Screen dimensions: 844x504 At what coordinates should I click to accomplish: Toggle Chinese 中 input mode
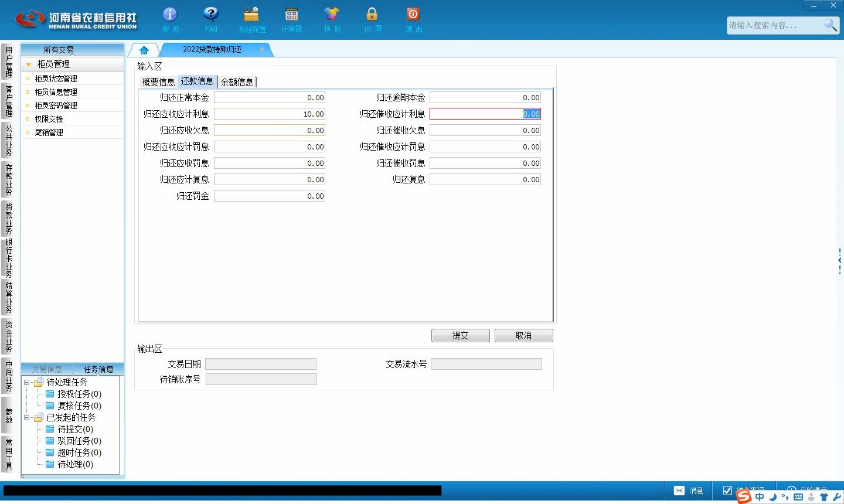pos(760,497)
